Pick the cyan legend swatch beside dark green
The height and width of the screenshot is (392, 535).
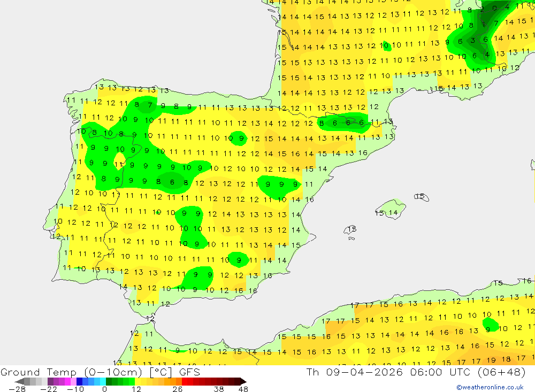[x=103, y=381]
